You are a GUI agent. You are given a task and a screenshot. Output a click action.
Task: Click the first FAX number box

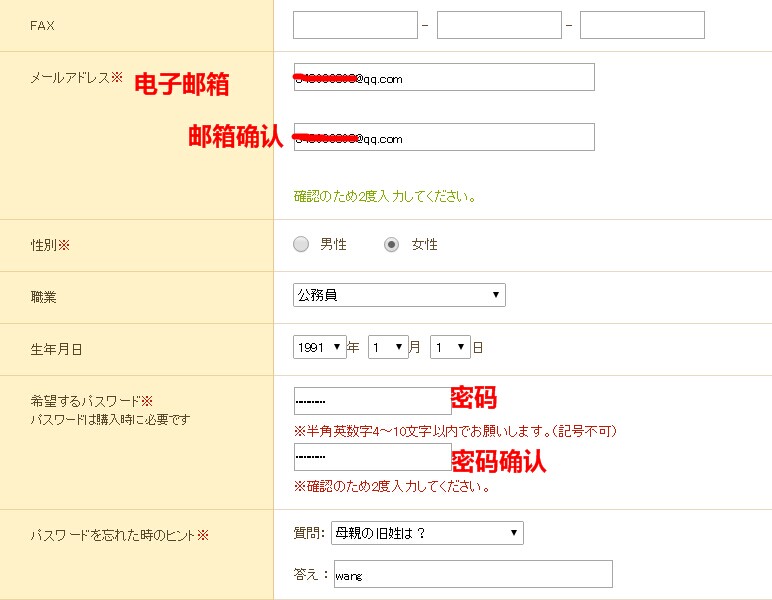[x=355, y=25]
